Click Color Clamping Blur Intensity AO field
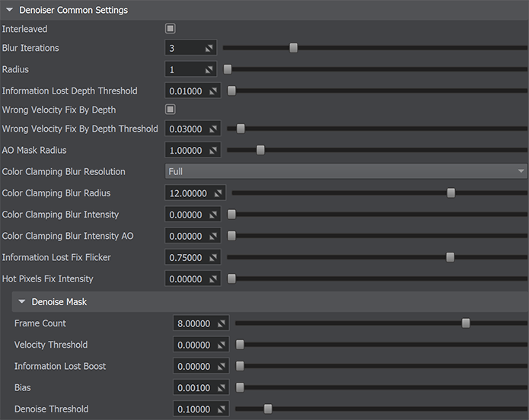The height and width of the screenshot is (420, 529). pos(193,236)
